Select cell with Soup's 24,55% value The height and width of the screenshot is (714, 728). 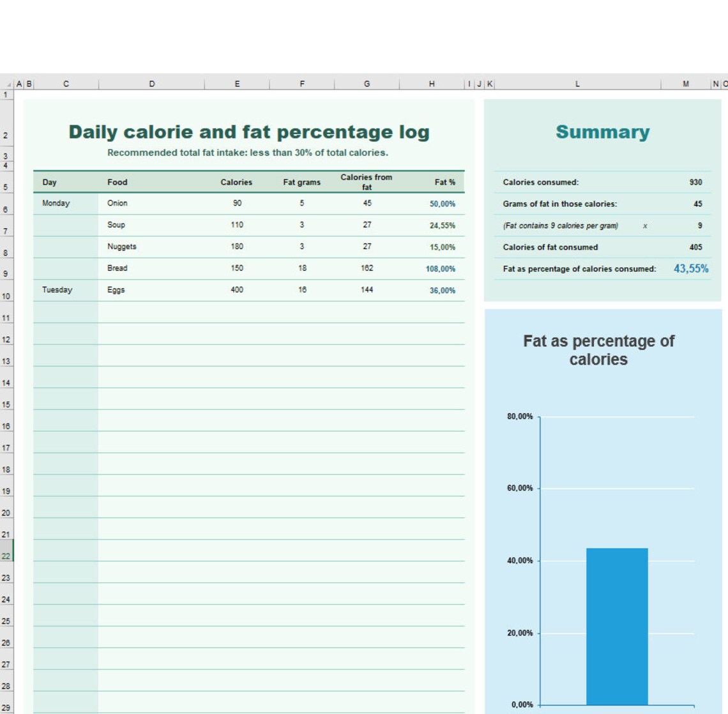click(444, 225)
